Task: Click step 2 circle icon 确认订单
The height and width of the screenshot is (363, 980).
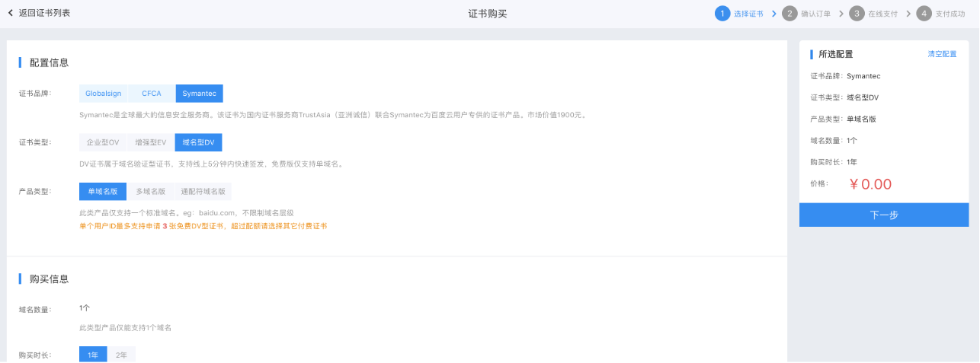Action: point(789,14)
